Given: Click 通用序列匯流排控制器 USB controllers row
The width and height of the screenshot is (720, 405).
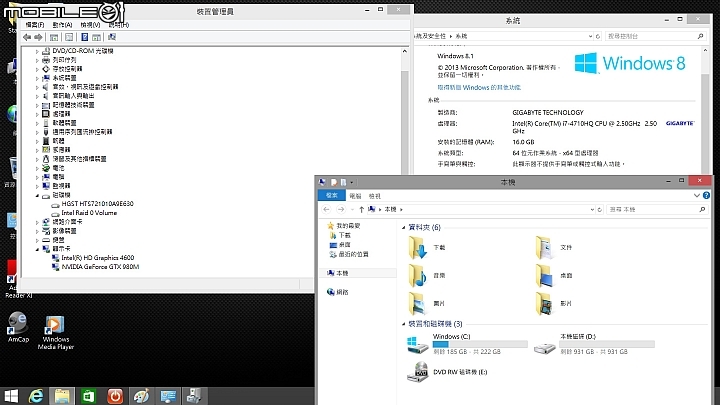Looking at the screenshot, I should [x=82, y=132].
